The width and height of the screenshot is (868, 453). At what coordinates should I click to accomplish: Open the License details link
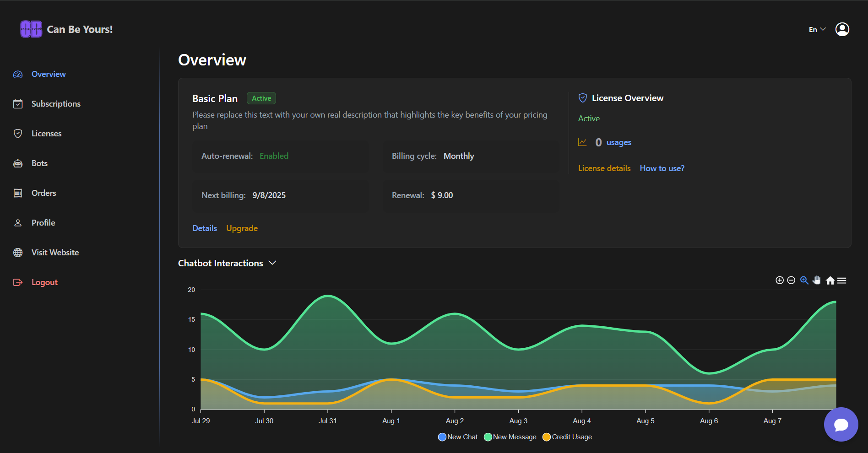click(x=604, y=168)
